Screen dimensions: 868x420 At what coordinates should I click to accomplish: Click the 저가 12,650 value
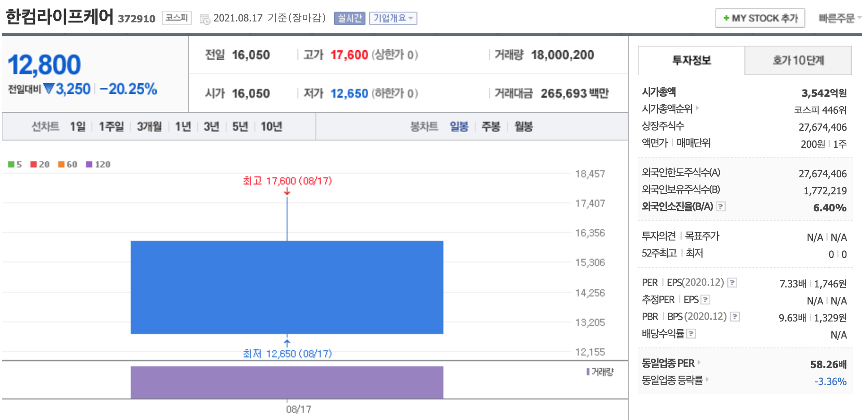tap(349, 94)
